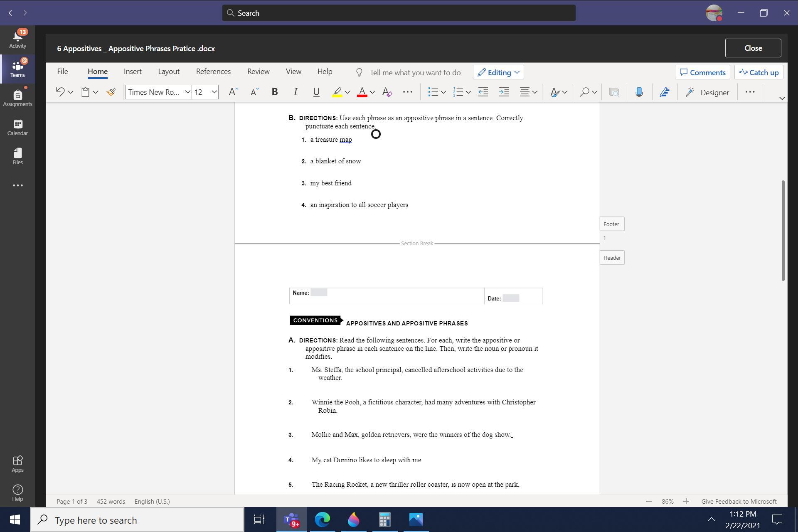This screenshot has width=798, height=532.
Task: Open the Calendar in Teams sidebar
Action: click(17, 127)
